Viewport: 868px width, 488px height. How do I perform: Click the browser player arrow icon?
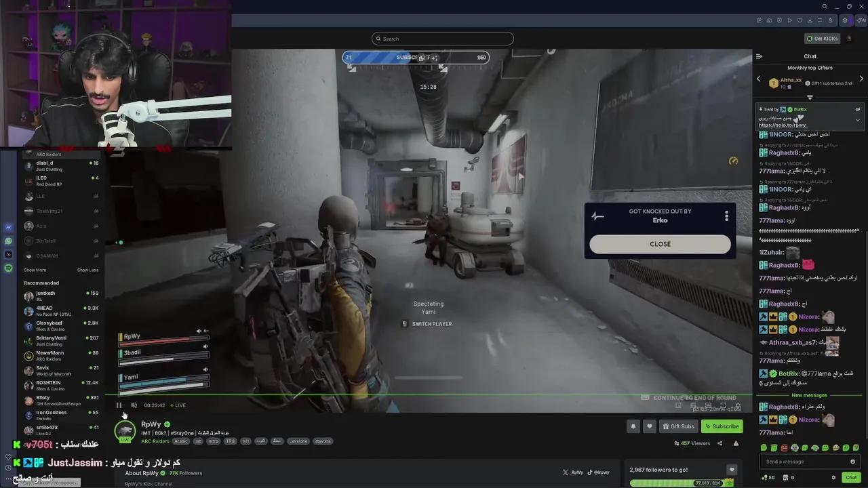point(789,20)
